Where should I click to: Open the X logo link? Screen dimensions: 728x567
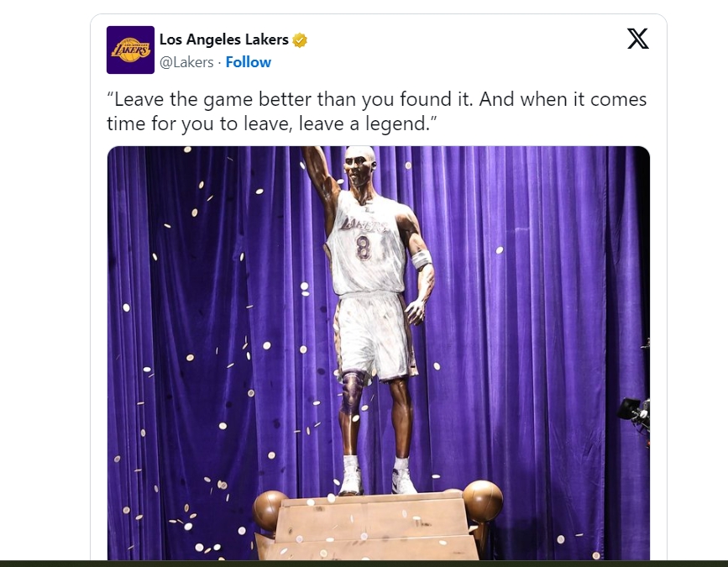coord(638,39)
